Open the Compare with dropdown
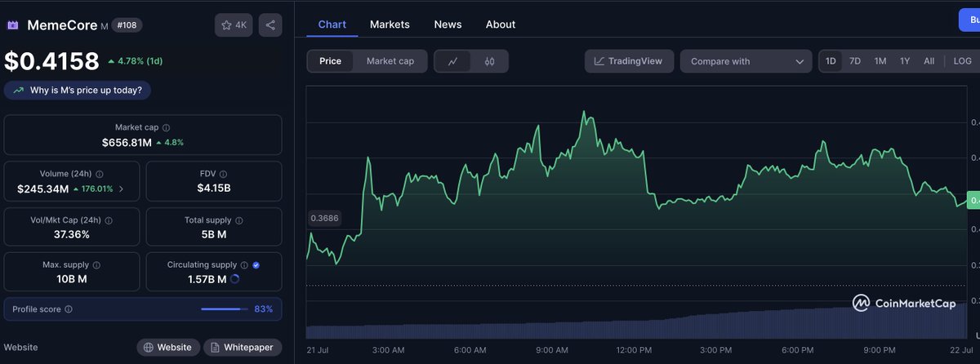This screenshot has width=980, height=364. point(746,61)
